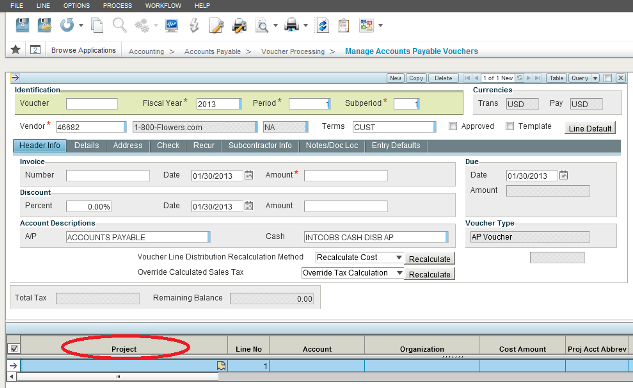Expand the Print options dropdown arrow

pyautogui.click(x=306, y=25)
